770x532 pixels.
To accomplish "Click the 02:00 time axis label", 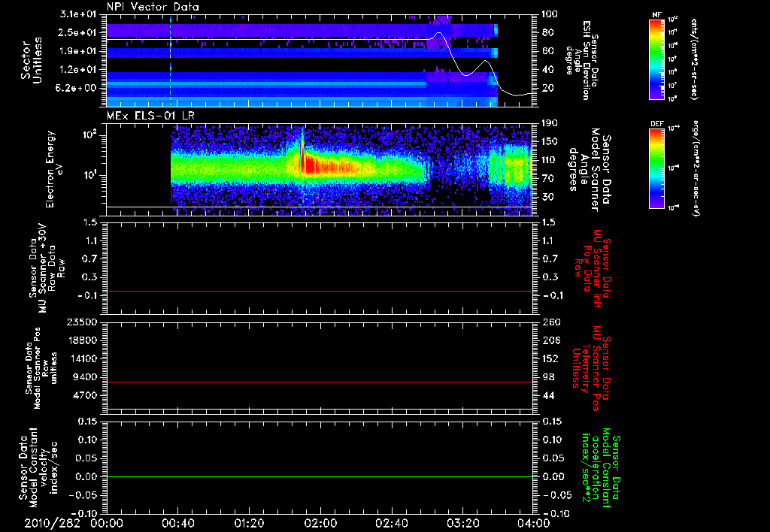I will tap(320, 523).
